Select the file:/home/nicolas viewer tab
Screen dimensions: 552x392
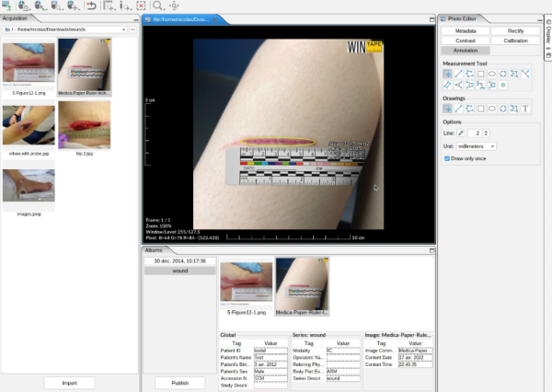click(x=181, y=19)
